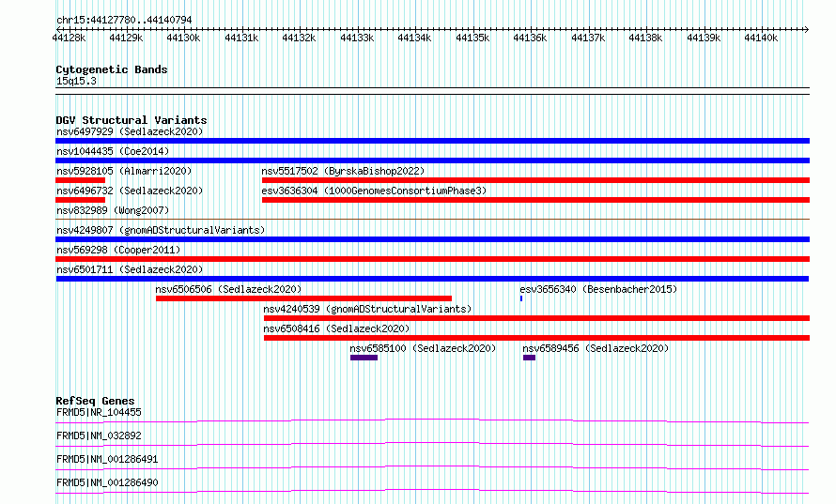The width and height of the screenshot is (836, 504).
Task: Select the purple nsv6585100 bar
Action: [x=364, y=358]
